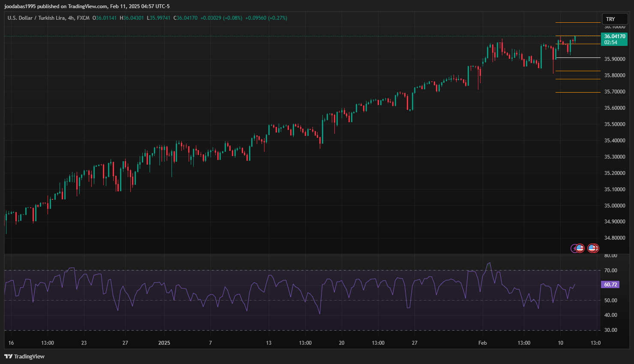Click the 35.50000 price axis label
The image size is (634, 364).
point(615,124)
